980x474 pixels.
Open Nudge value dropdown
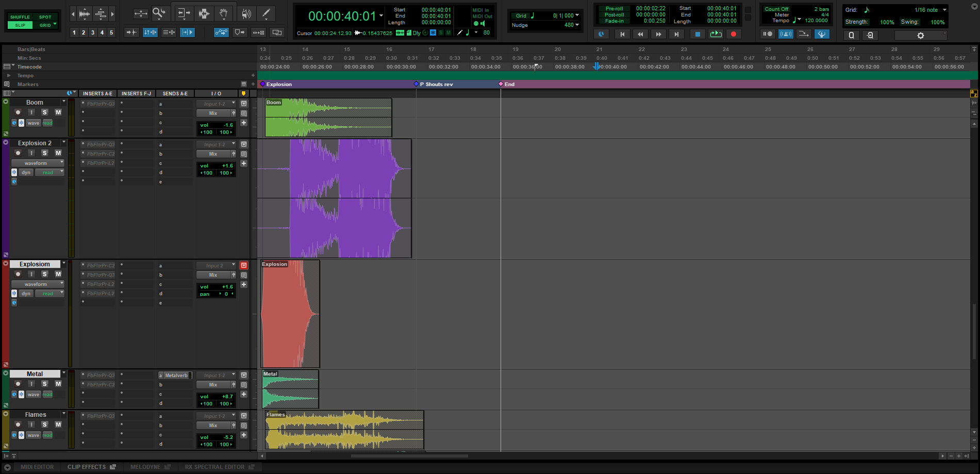[577, 25]
